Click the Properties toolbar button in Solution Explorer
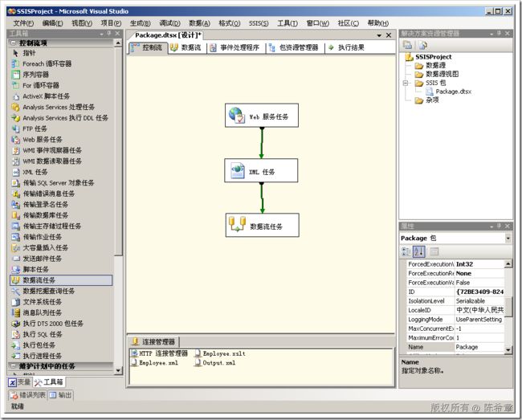 point(408,45)
